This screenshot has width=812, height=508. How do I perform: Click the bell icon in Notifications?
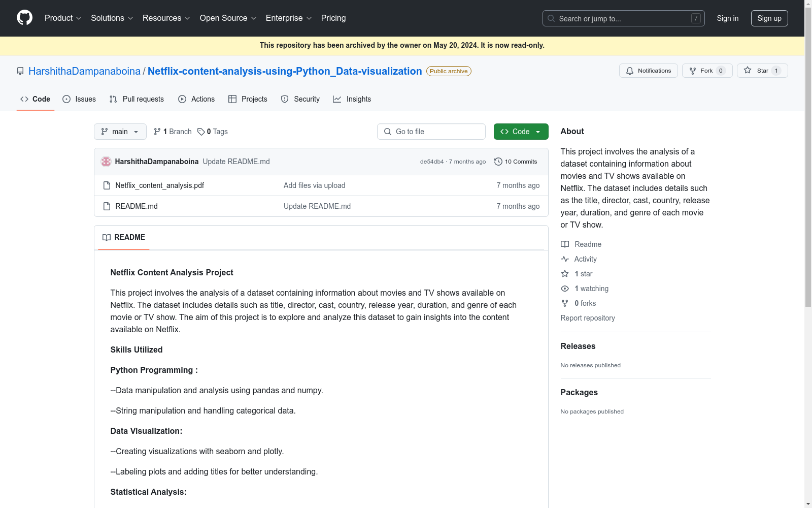[x=630, y=71]
